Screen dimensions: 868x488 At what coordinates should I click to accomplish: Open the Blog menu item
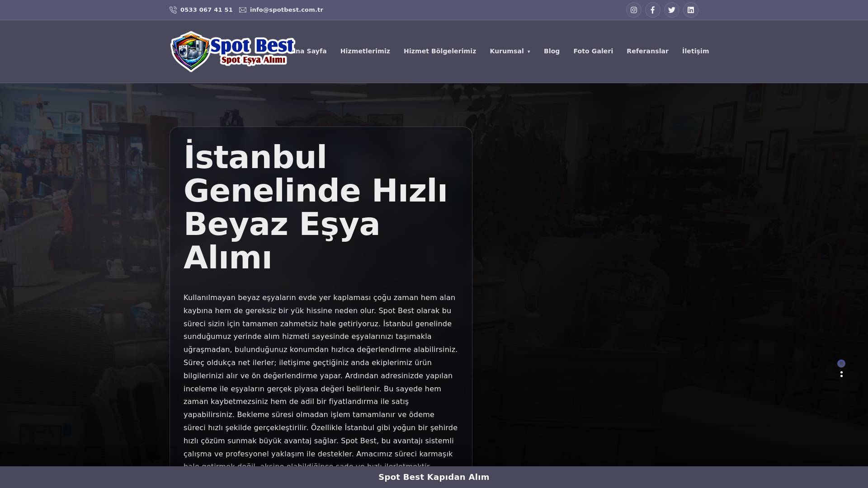[x=552, y=51]
